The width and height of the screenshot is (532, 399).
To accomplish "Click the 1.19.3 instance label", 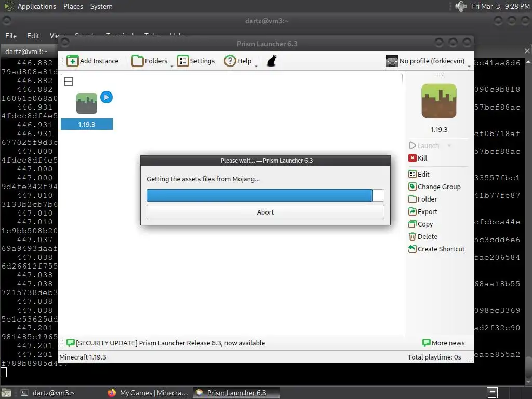I will tap(87, 124).
